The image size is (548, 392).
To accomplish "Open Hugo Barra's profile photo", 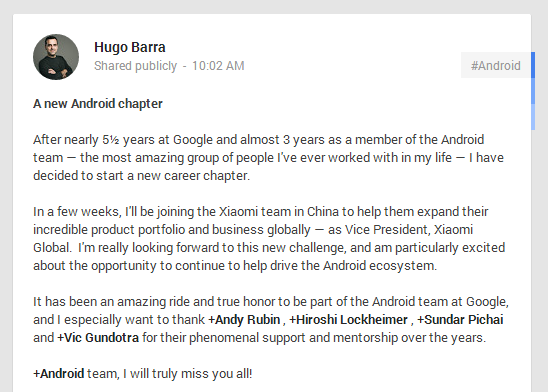I will point(56,57).
